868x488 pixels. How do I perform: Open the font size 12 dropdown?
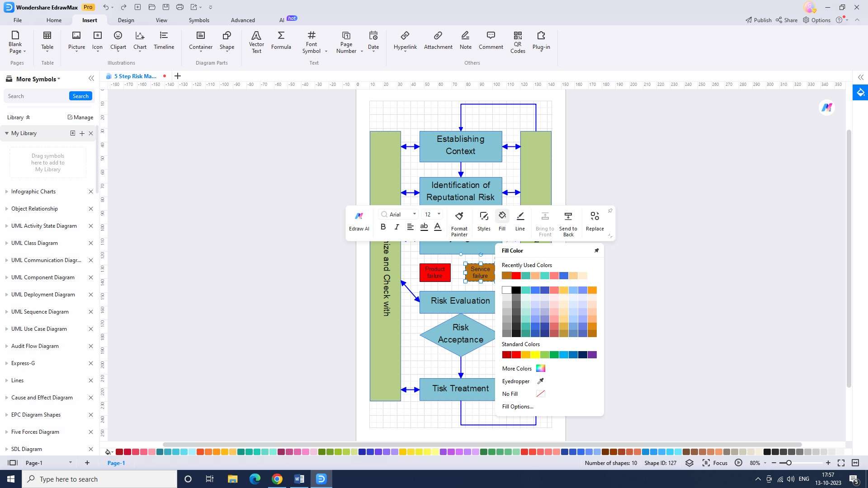[439, 214]
